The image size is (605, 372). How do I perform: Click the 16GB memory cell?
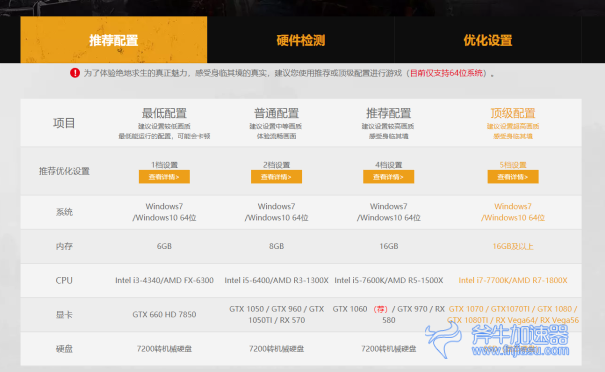pos(389,246)
